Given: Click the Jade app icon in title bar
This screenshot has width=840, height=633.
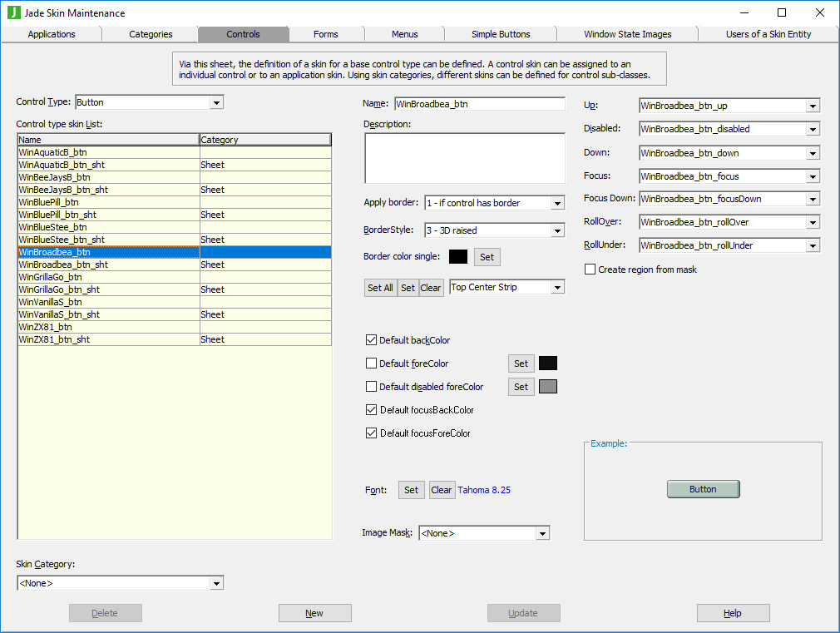Looking at the screenshot, I should click(x=12, y=12).
